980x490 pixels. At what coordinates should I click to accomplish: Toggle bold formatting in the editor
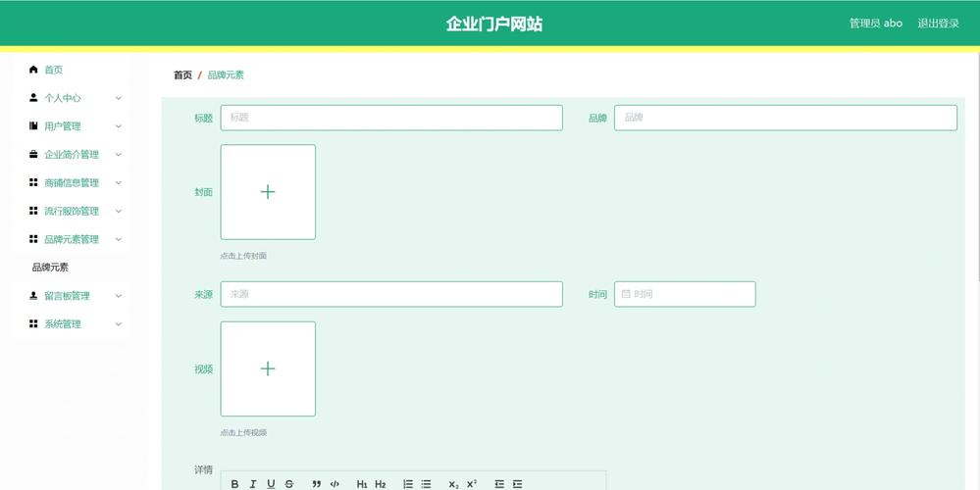click(x=235, y=484)
